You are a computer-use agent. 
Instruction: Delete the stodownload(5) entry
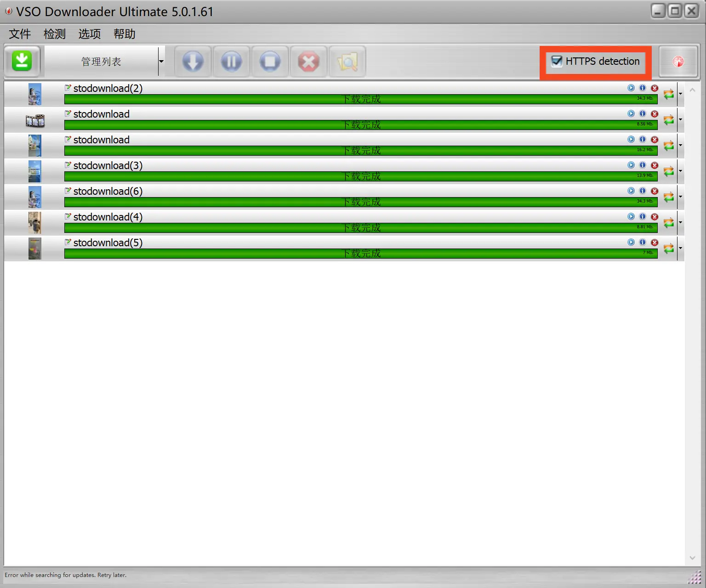[655, 242]
